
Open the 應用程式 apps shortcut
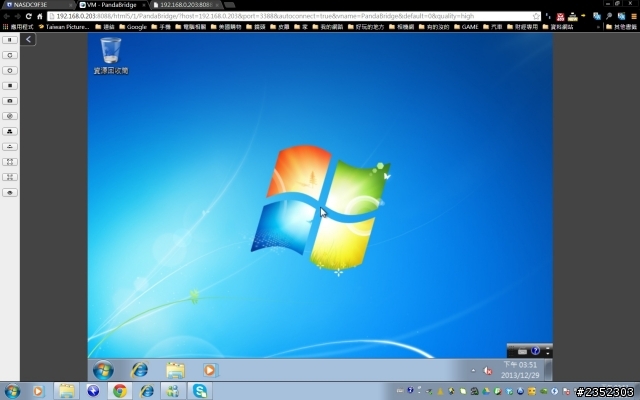(x=18, y=27)
